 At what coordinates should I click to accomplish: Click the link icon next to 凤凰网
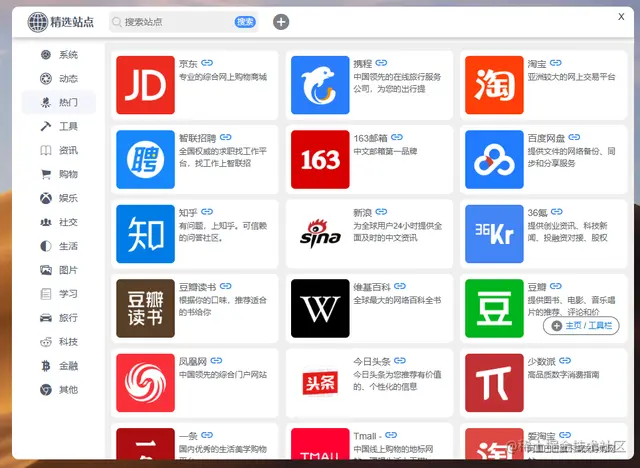[x=216, y=361]
